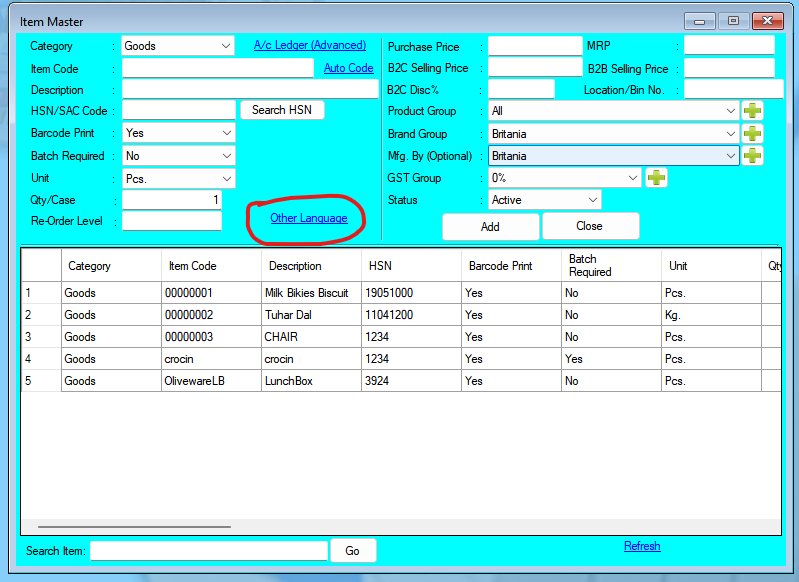The image size is (799, 582).
Task: Open the Barcode Print dropdown
Action: (x=178, y=133)
